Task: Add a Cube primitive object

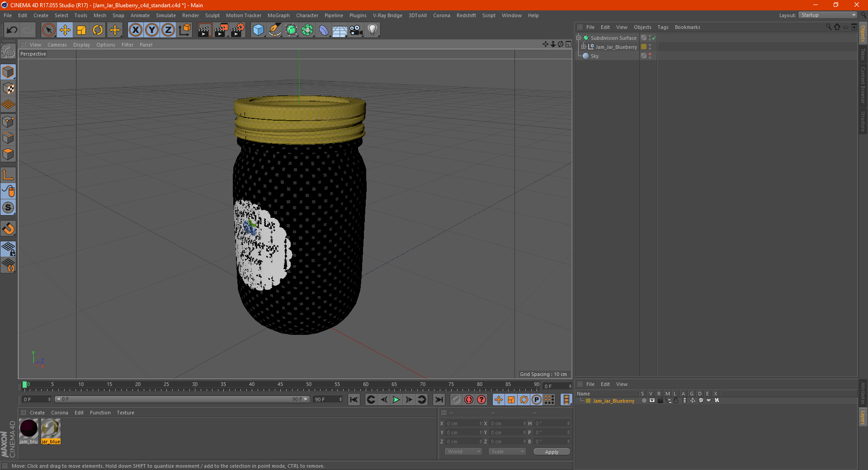Action: pos(258,30)
